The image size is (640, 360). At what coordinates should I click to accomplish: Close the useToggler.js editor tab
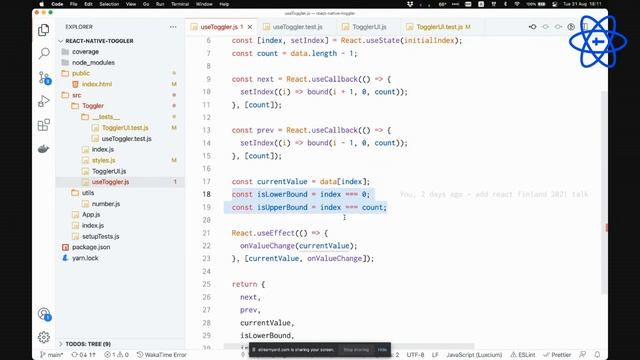[x=250, y=27]
